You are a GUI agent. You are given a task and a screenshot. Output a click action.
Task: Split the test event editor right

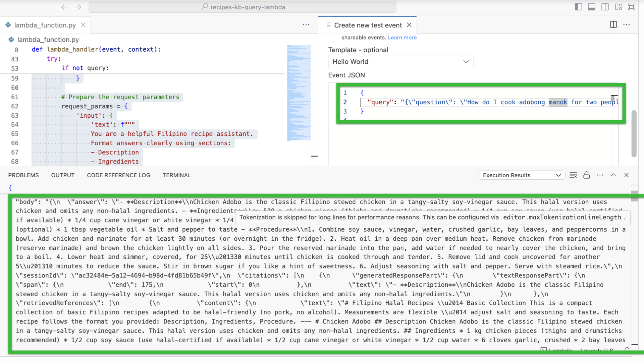coord(613,25)
